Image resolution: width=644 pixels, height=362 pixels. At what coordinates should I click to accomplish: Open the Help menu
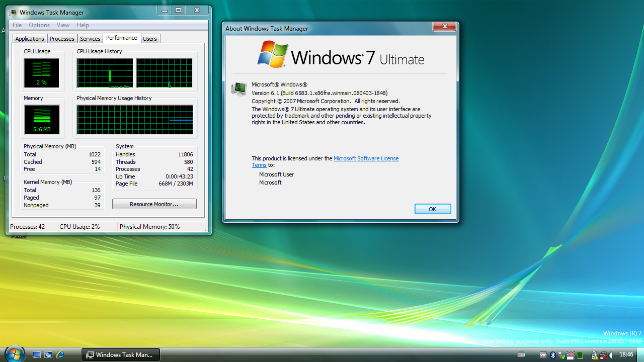(83, 25)
